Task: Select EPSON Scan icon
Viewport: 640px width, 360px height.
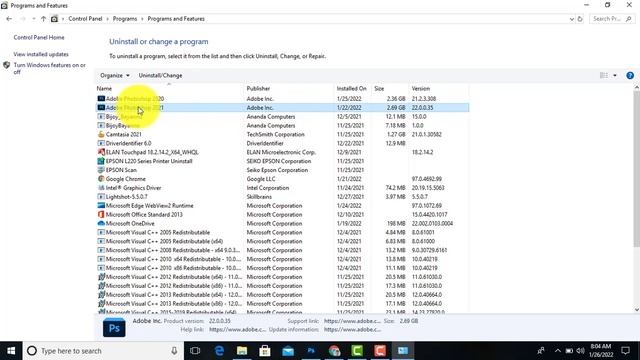Action: (101, 170)
